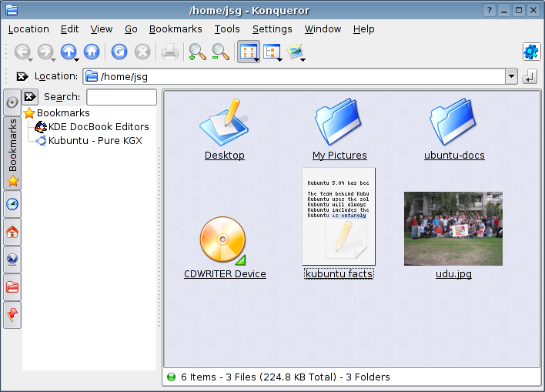The image size is (545, 392).
Task: Click the animated KDE gear icon
Action: [x=531, y=52]
